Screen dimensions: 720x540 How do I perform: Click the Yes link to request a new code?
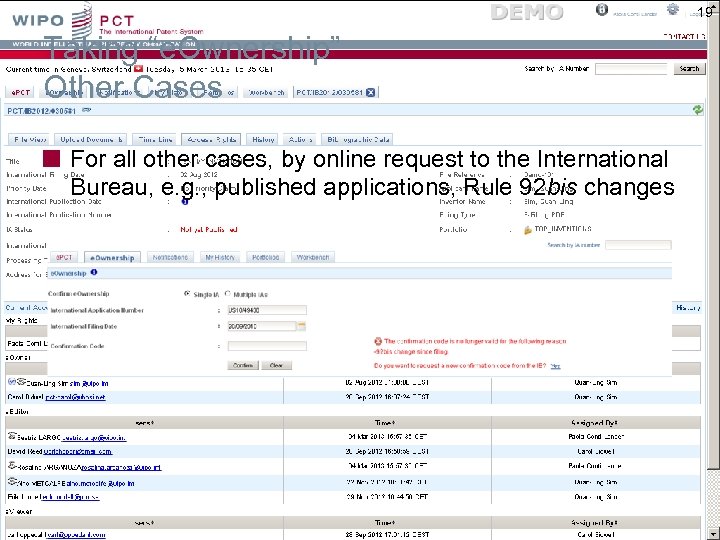(555, 366)
